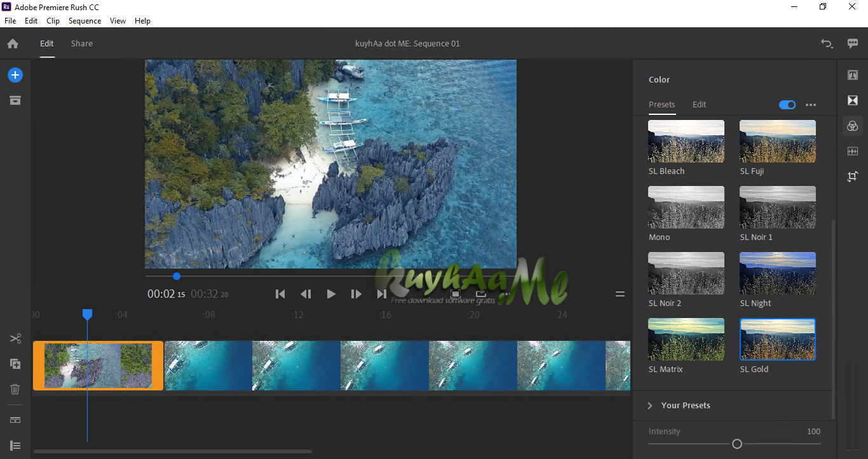The width and height of the screenshot is (868, 459).
Task: Open the feedback chat bubble icon
Action: pos(853,44)
